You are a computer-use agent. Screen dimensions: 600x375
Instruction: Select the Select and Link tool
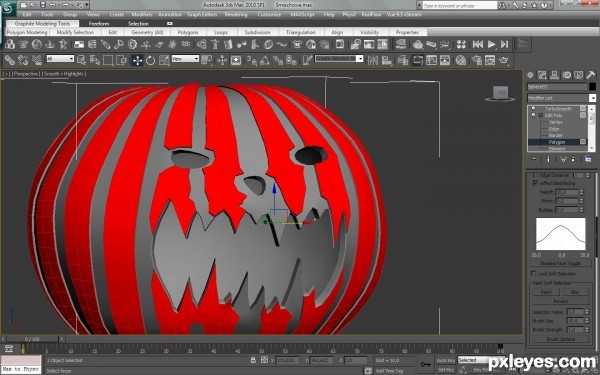pos(10,60)
